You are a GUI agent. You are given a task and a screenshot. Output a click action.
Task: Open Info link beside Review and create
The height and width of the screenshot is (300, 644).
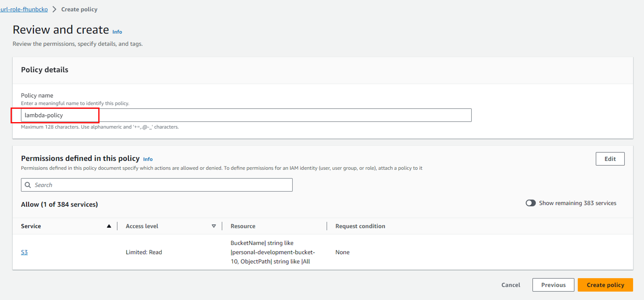pyautogui.click(x=117, y=32)
